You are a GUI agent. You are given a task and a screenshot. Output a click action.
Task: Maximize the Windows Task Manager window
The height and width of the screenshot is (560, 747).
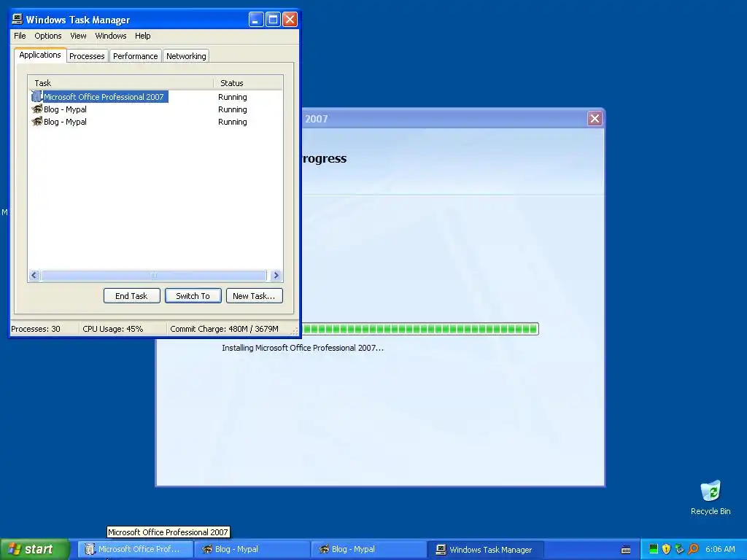273,20
